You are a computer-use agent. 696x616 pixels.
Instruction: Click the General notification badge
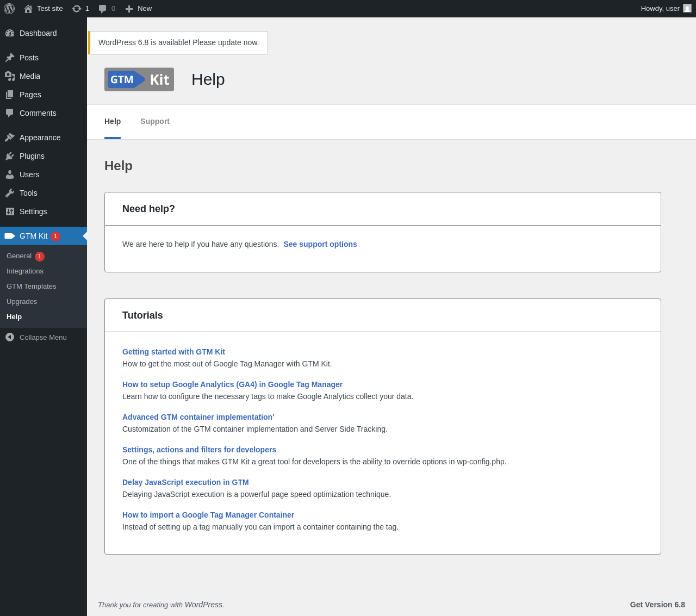point(40,256)
